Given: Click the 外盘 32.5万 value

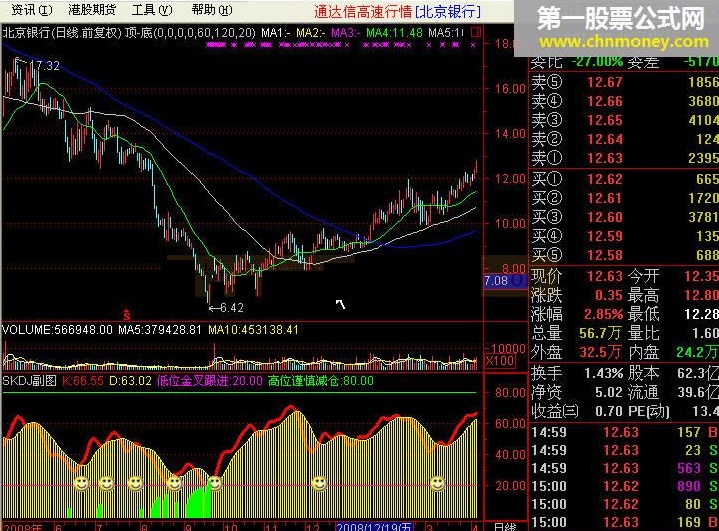Looking at the screenshot, I should pyautogui.click(x=600, y=352).
